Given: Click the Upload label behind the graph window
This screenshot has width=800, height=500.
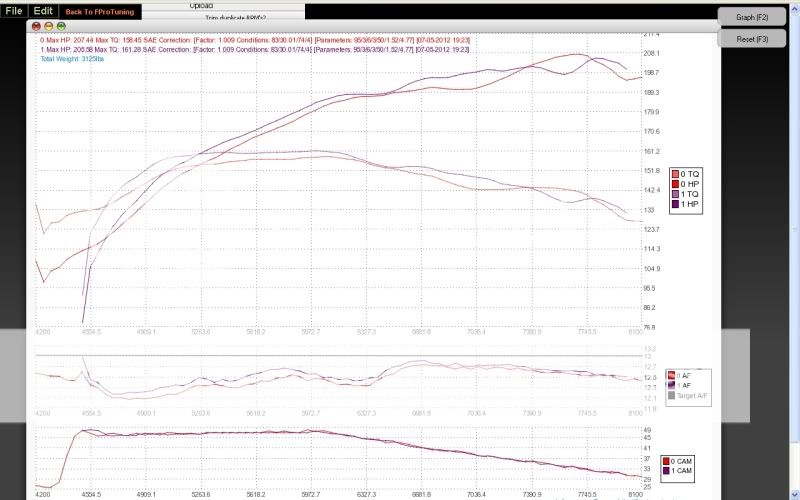Looking at the screenshot, I should click(201, 5).
